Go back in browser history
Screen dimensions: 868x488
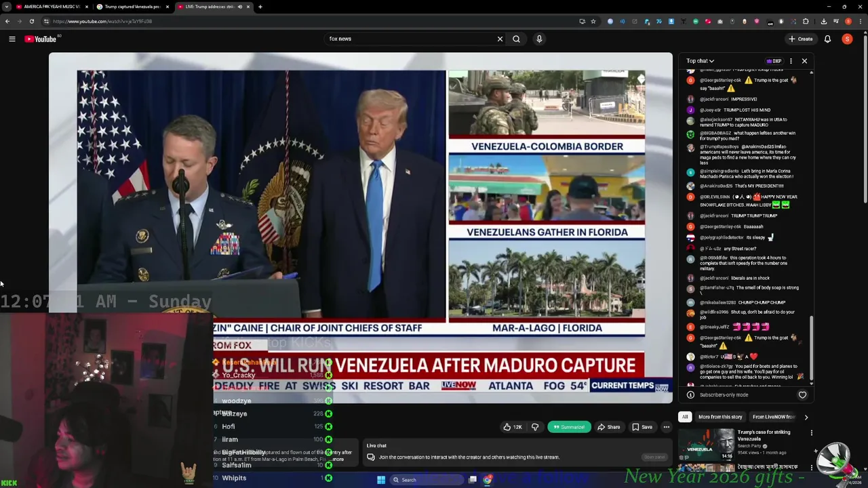click(7, 21)
